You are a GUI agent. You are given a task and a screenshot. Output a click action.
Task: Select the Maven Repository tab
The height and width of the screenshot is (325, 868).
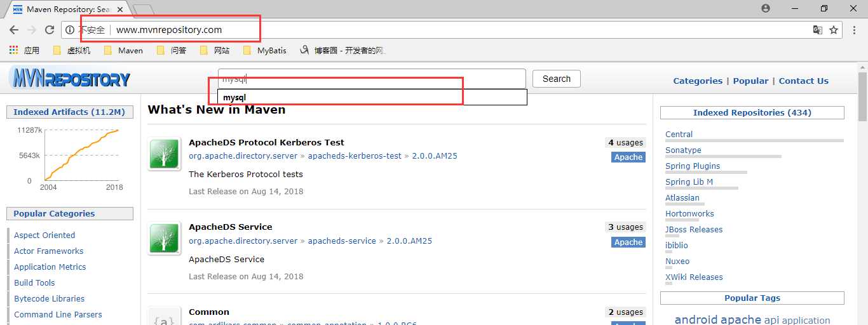tap(67, 10)
